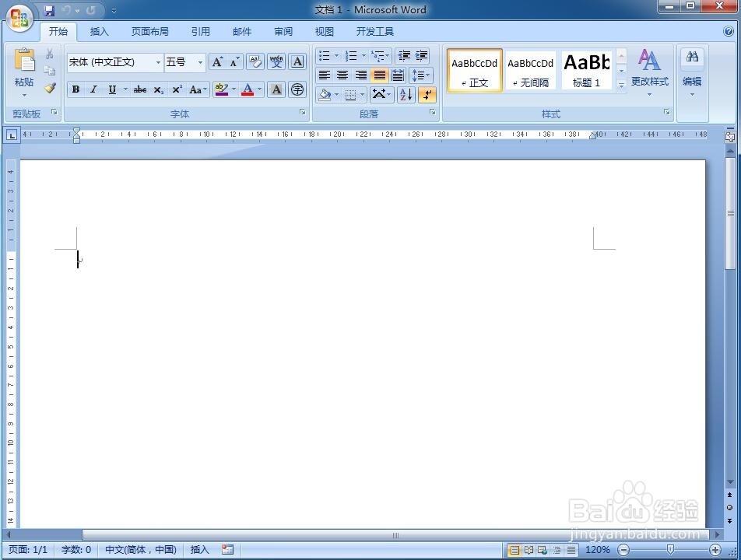The height and width of the screenshot is (560, 741).
Task: Switch to the 页面布局 tab
Action: [149, 32]
